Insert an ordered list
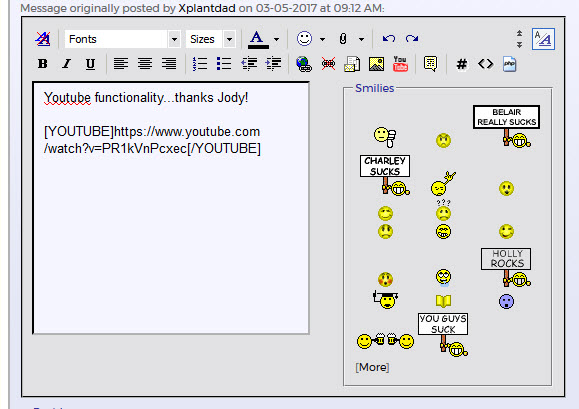Image resolution: width=579 pixels, height=409 pixels. tap(200, 64)
